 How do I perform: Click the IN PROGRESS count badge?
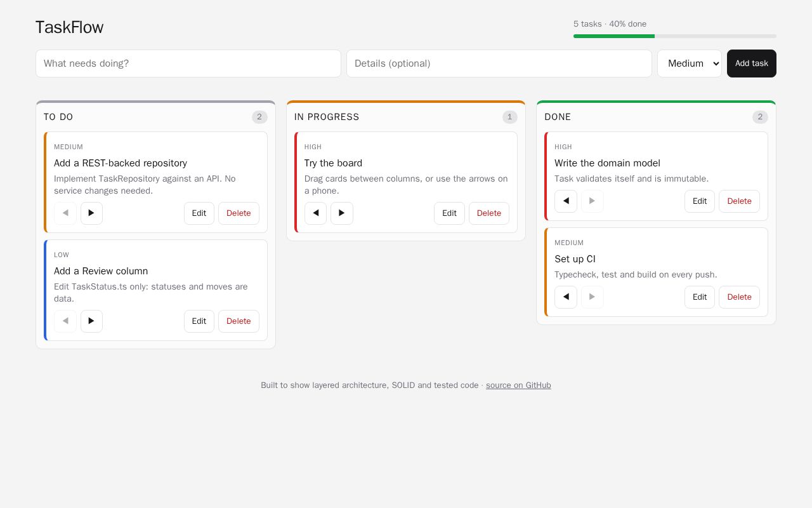[x=509, y=117]
